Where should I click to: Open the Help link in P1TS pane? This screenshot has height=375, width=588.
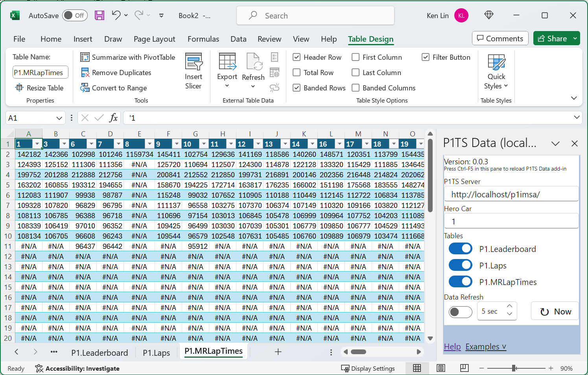coord(452,347)
